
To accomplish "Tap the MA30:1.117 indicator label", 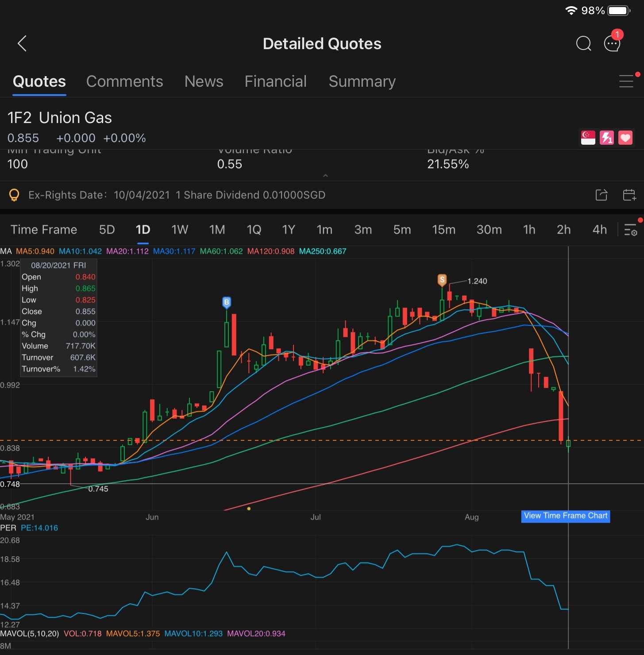I will click(174, 251).
